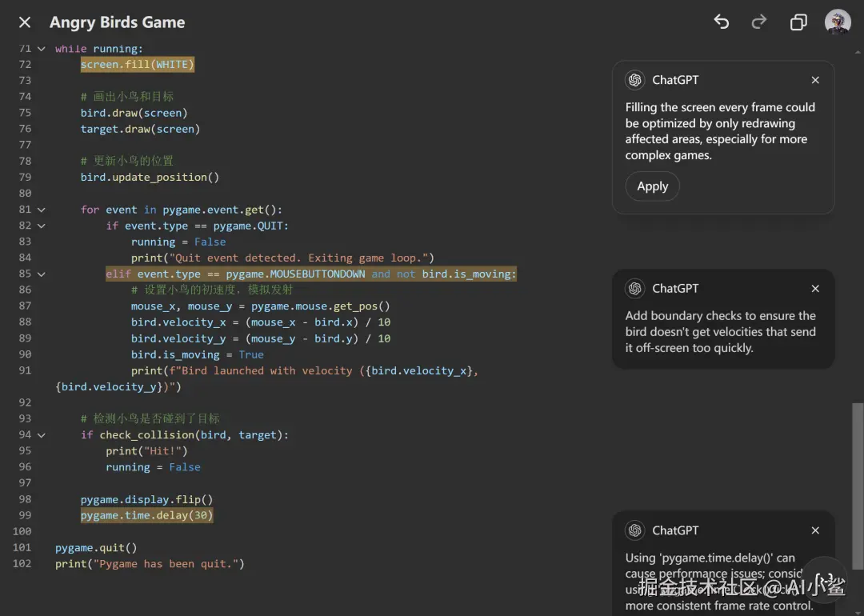
Task: Click the pygame.display.flip() line
Action: click(x=146, y=500)
